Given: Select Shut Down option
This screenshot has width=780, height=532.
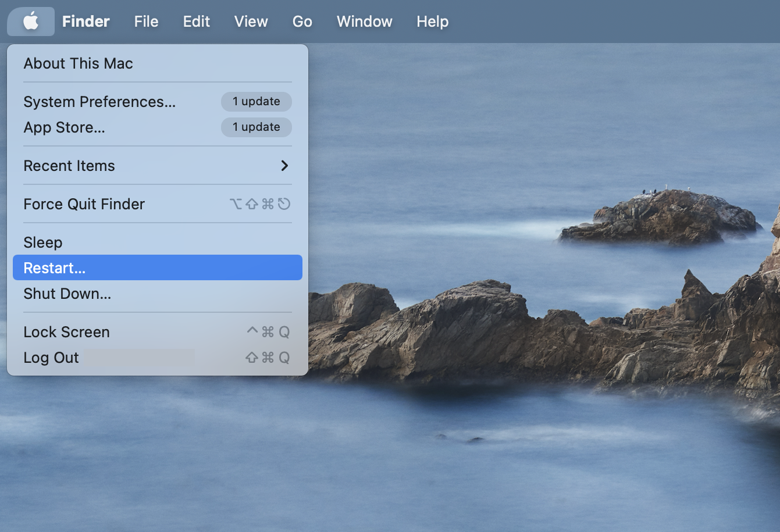Looking at the screenshot, I should pos(158,294).
